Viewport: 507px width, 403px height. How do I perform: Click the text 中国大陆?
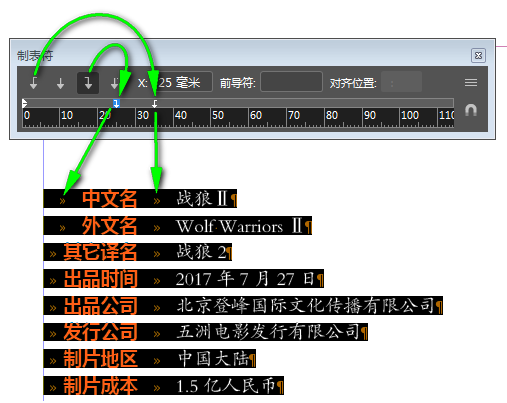[213, 359]
